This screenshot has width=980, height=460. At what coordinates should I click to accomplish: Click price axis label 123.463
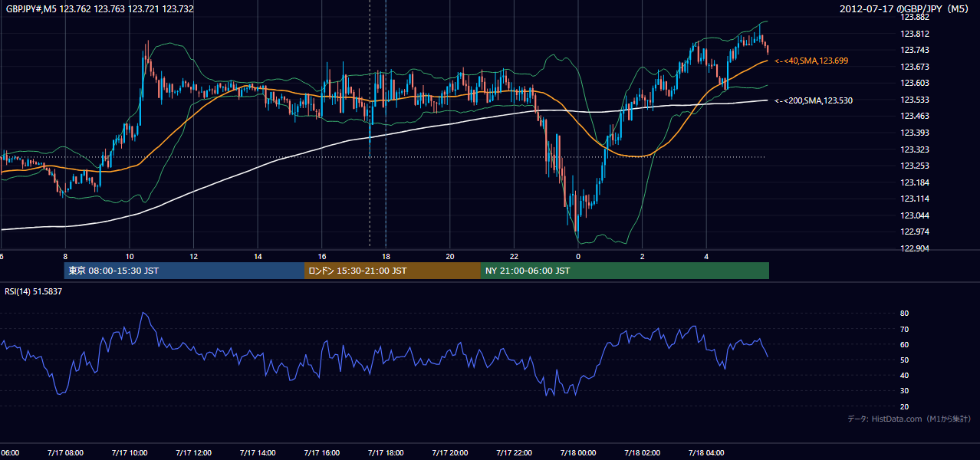(x=913, y=116)
